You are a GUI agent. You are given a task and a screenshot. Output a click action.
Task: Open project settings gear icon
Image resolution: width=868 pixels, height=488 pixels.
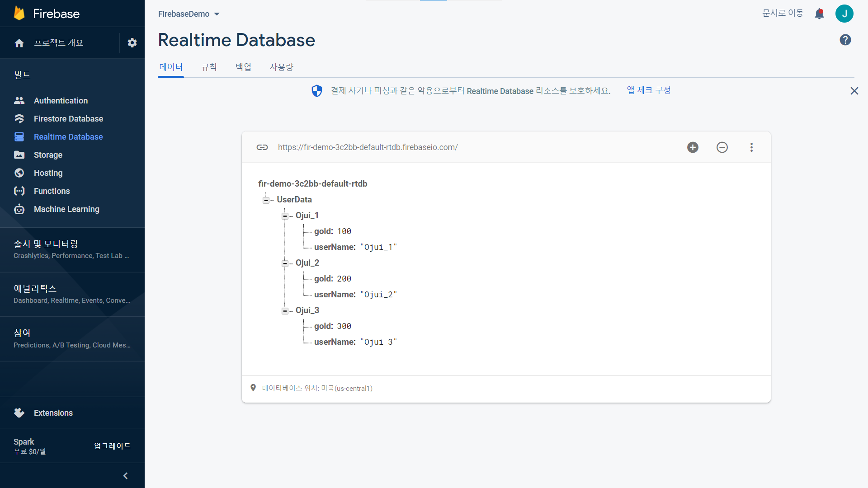132,43
